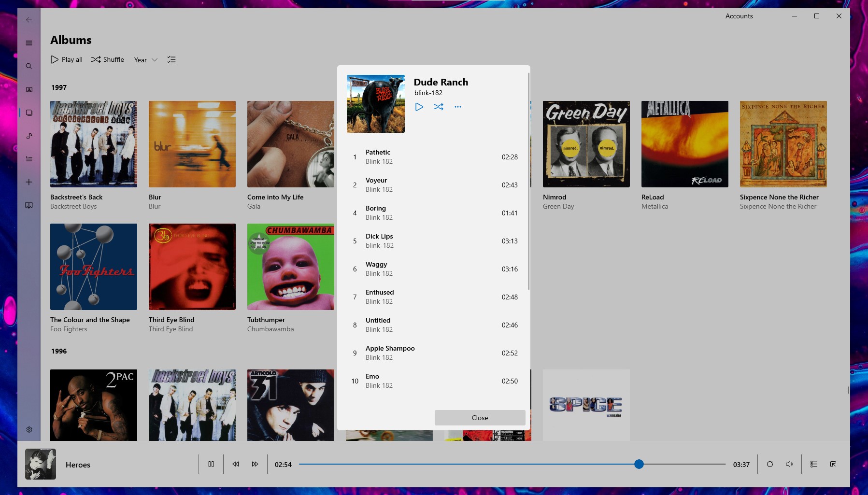Image resolution: width=868 pixels, height=495 pixels.
Task: Open the Articolo 31 album cover
Action: coord(291,405)
